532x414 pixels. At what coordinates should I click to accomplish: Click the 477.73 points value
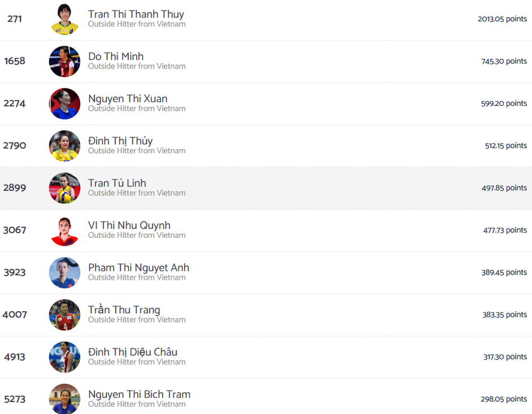pos(505,230)
